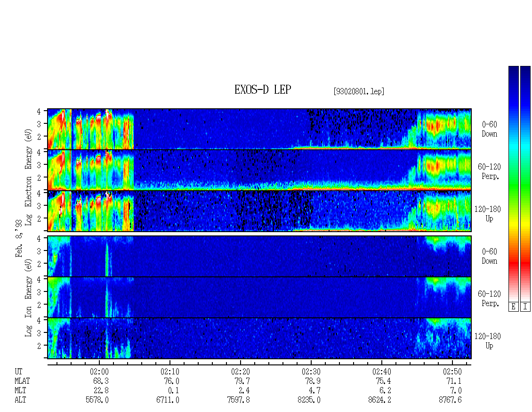532x412 pixels.
Task: Click ALT value 8767.6
Action: (x=450, y=400)
